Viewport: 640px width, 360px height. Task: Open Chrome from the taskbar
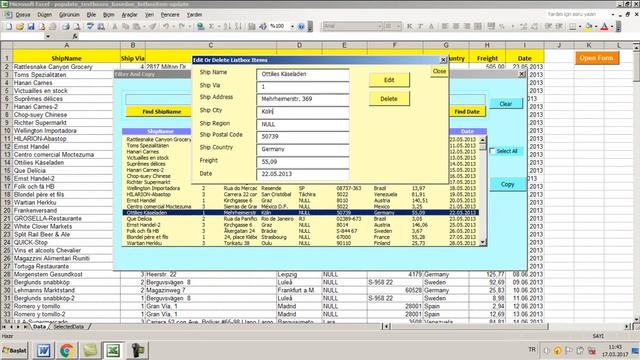pos(67,350)
